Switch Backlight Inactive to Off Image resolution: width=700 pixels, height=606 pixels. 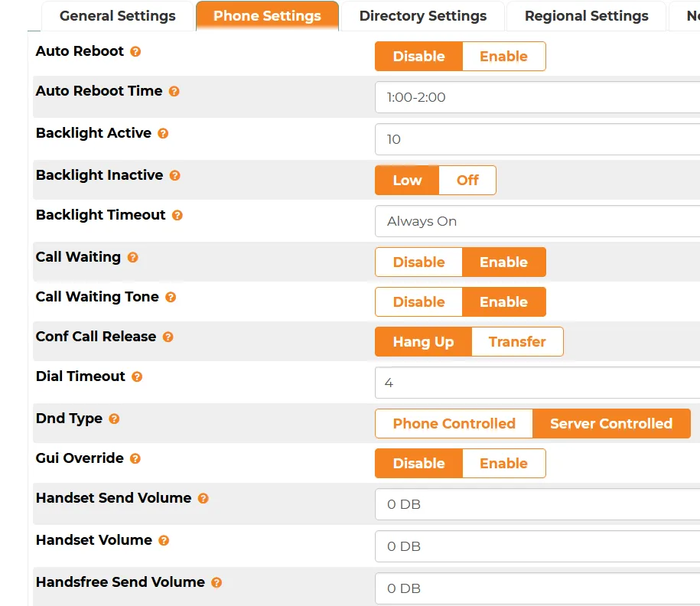467,181
